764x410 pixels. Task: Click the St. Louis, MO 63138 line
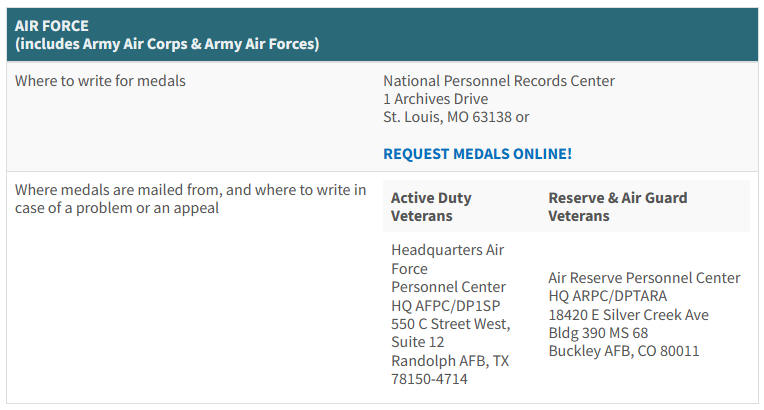pos(448,117)
